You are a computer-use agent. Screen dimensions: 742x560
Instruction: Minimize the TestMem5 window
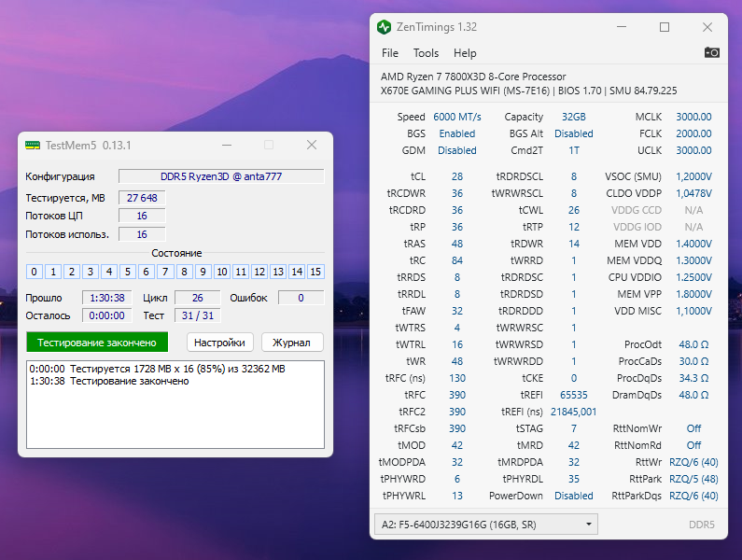point(227,145)
